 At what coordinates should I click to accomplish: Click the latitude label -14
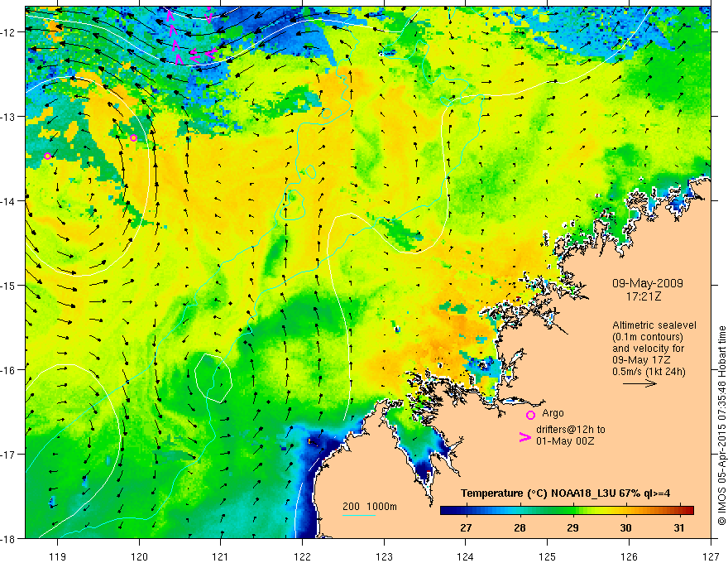8,201
